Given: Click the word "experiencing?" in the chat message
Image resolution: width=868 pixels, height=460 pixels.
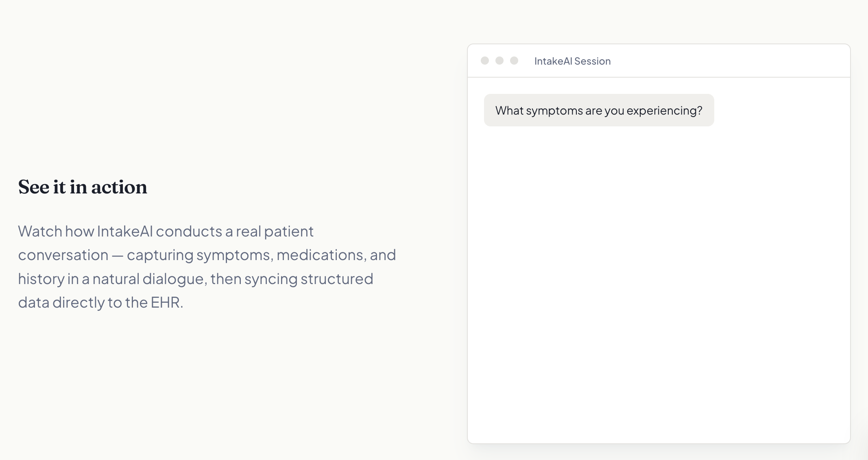Looking at the screenshot, I should (664, 111).
